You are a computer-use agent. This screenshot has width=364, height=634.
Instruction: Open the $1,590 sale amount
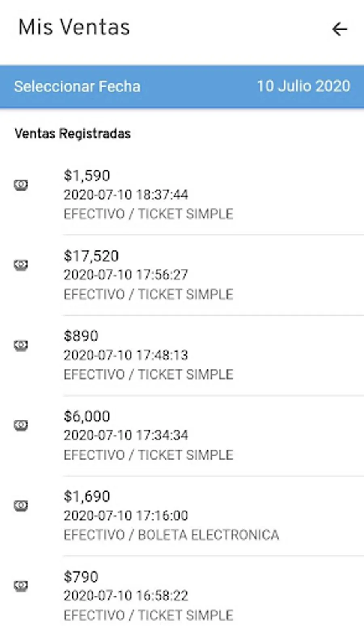click(x=87, y=176)
